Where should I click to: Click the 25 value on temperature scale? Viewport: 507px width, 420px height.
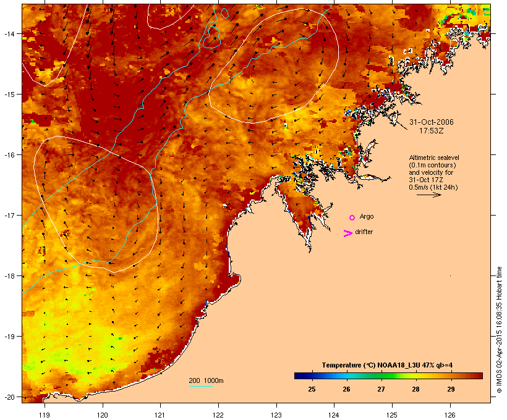point(312,389)
